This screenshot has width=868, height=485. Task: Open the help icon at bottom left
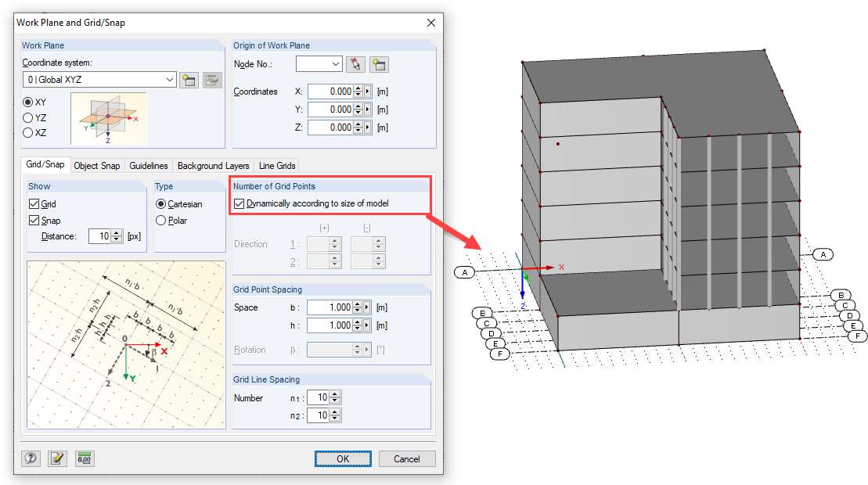31,458
